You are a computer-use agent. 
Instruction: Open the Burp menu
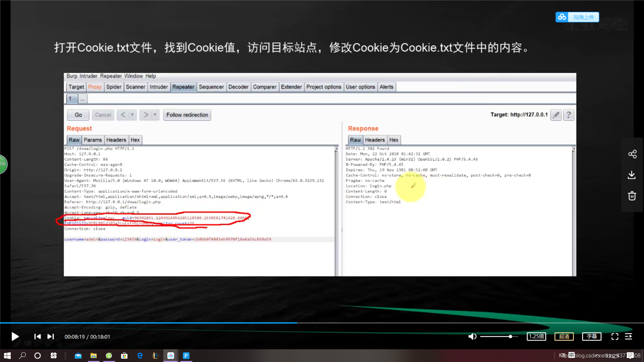[71, 76]
